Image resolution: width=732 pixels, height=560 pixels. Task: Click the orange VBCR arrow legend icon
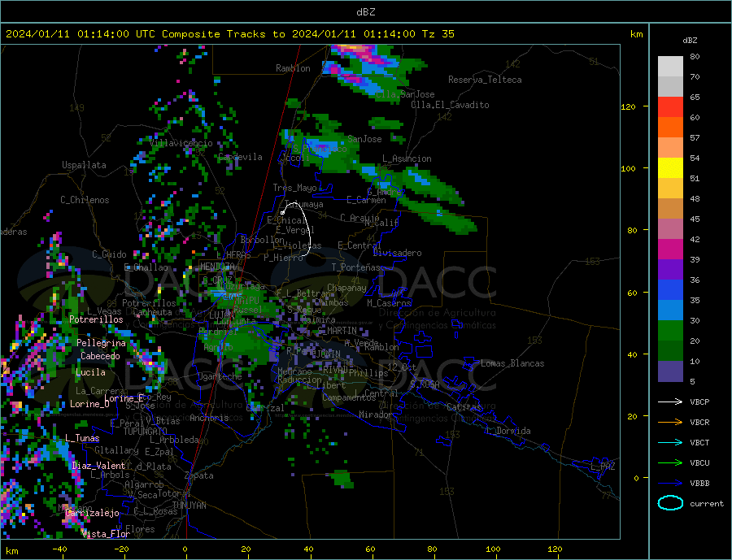pos(670,423)
